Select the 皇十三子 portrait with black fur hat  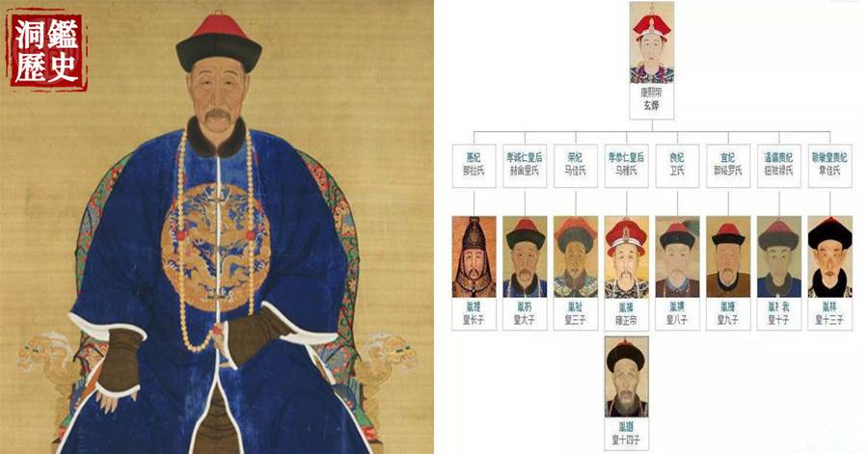pyautogui.click(x=829, y=257)
